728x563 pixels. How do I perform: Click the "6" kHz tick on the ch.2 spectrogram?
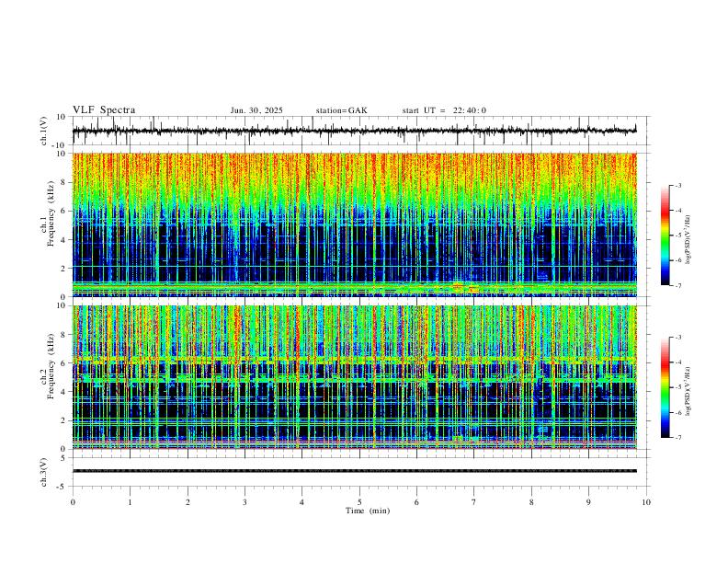(x=64, y=363)
